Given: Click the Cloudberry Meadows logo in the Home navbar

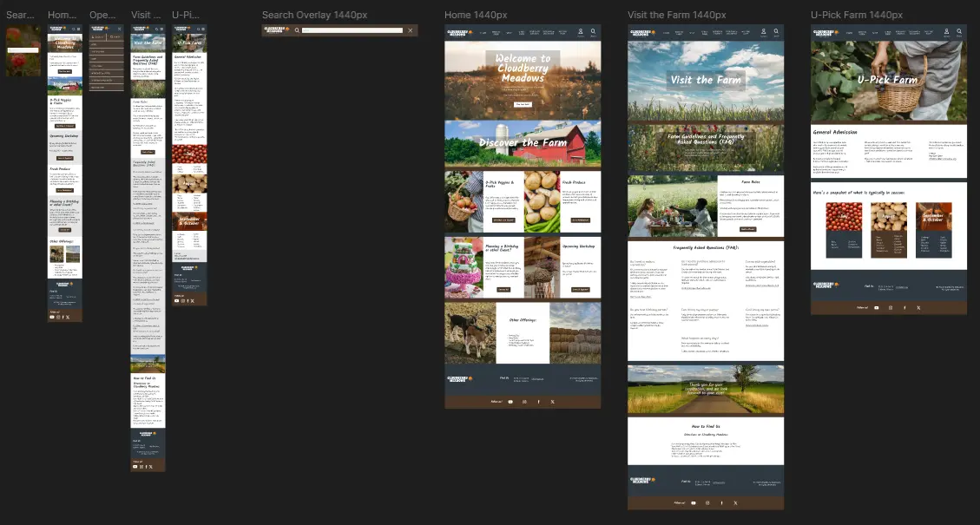Looking at the screenshot, I should click(x=457, y=31).
